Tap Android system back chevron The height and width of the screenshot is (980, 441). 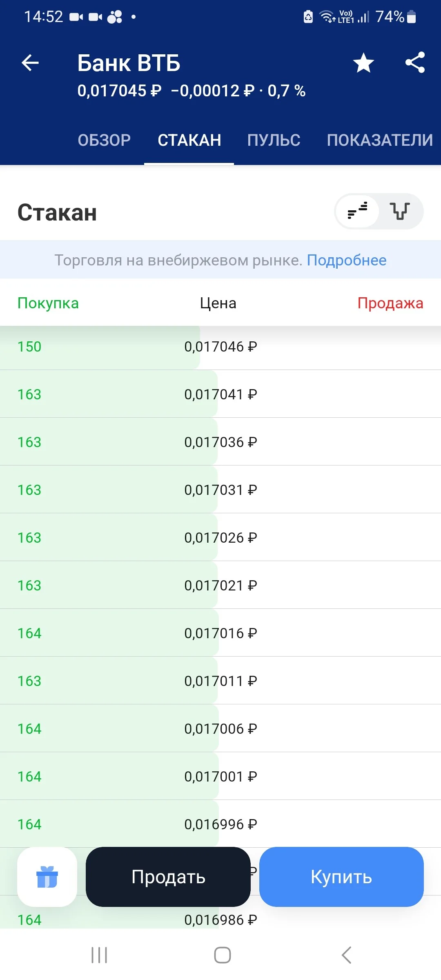pos(346,955)
